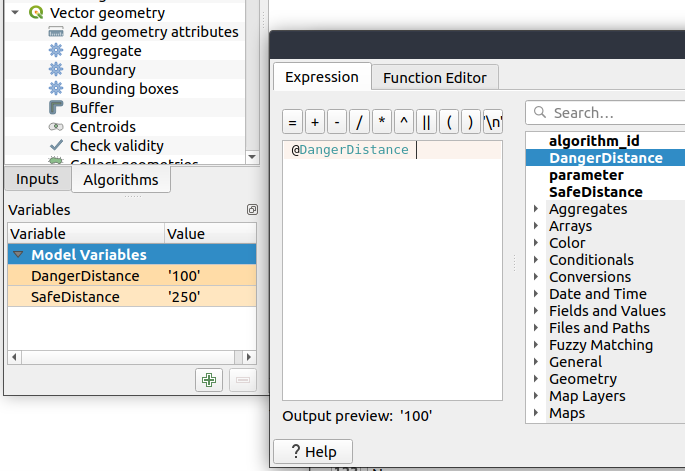Switch to the Function Editor tab
Image resolution: width=685 pixels, height=471 pixels.
[434, 77]
